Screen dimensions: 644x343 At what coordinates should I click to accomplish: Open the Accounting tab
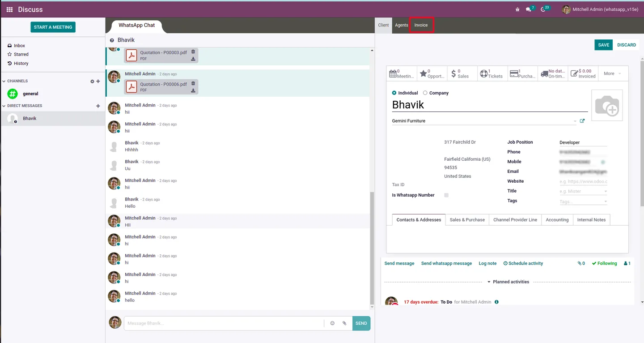557,220
